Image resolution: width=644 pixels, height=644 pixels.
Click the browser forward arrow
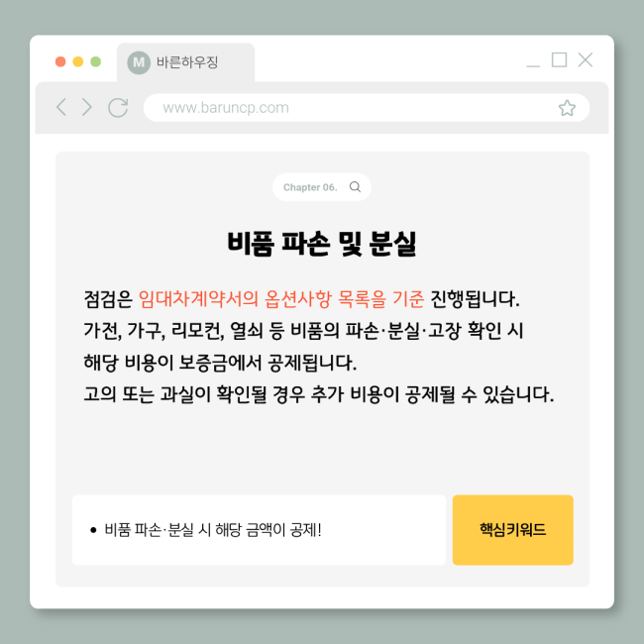coord(86,107)
